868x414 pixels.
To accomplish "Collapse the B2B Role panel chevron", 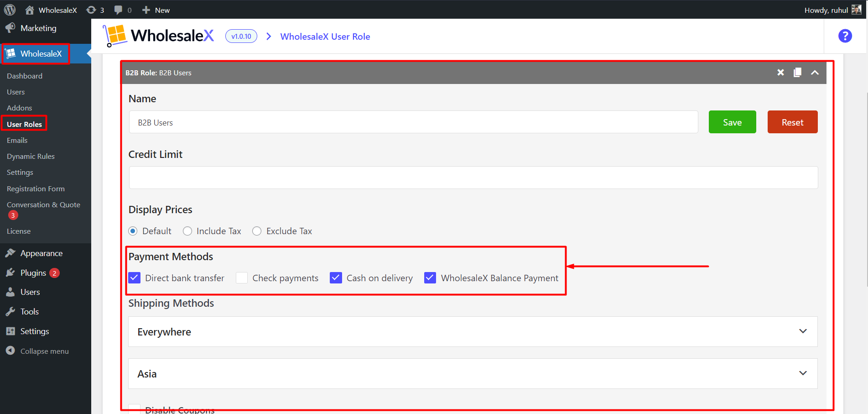I will (x=815, y=73).
